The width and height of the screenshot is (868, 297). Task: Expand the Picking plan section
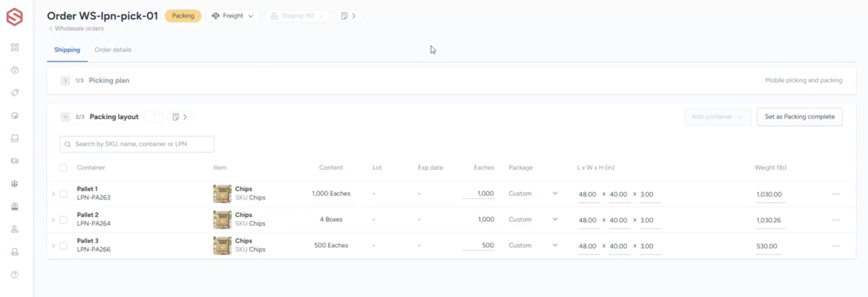click(65, 80)
